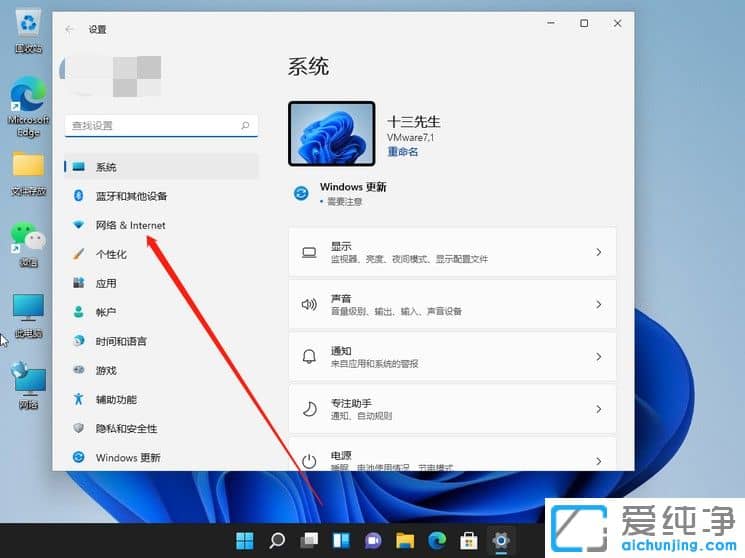Select 网络 & Internet in sidebar
The image size is (745, 558).
pyautogui.click(x=131, y=225)
